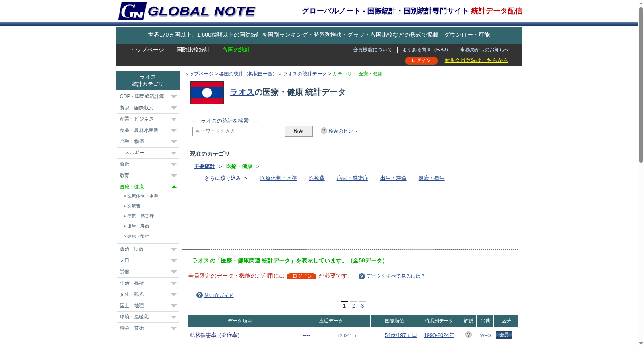The height and width of the screenshot is (347, 644).
Task: Open 会員機能について in the menu
Action: 373,50
